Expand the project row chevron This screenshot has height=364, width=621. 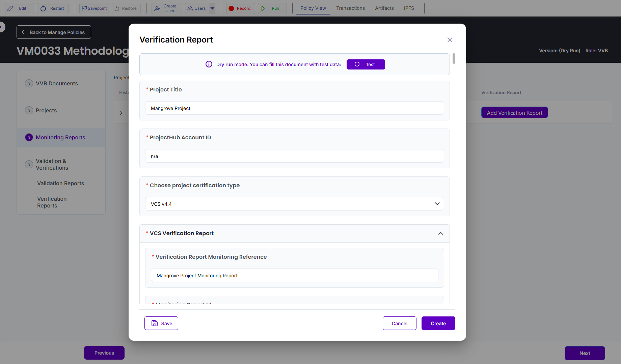pyautogui.click(x=121, y=113)
